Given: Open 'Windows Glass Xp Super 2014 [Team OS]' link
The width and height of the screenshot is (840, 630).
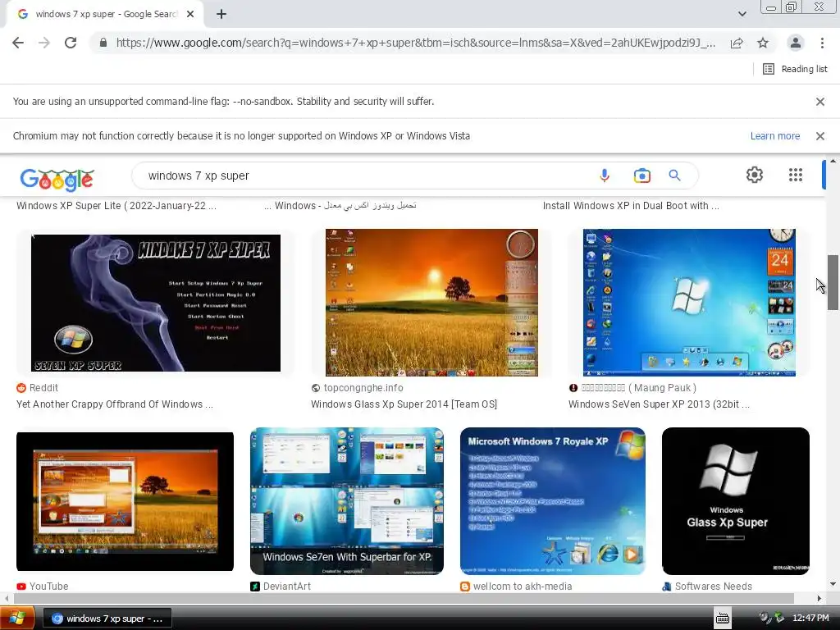Looking at the screenshot, I should [404, 404].
